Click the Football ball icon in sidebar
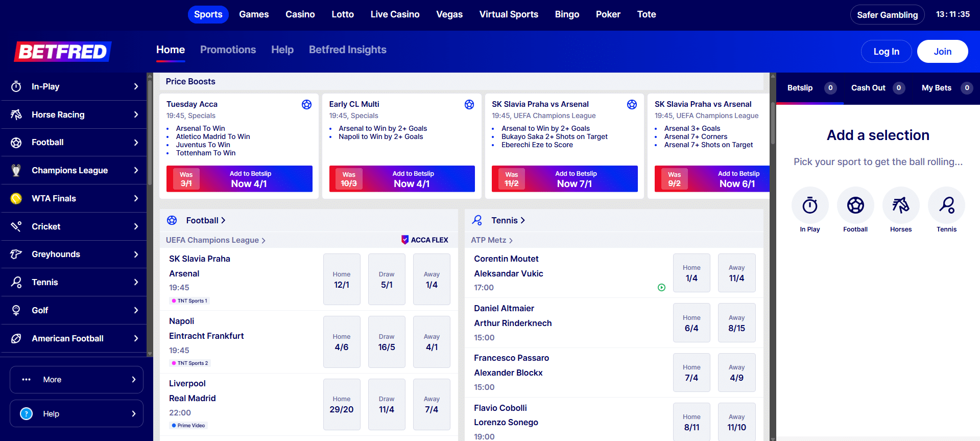Screen dimensions: 980x441 (x=16, y=143)
